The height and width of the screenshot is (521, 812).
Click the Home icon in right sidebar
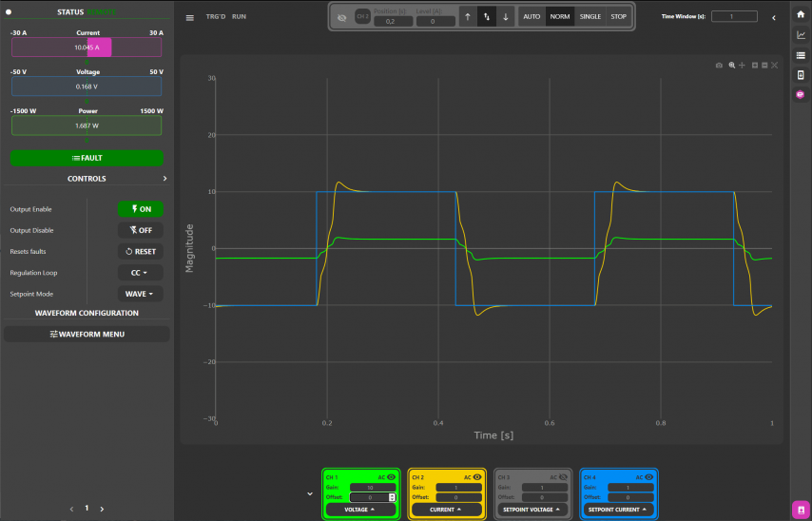(801, 14)
